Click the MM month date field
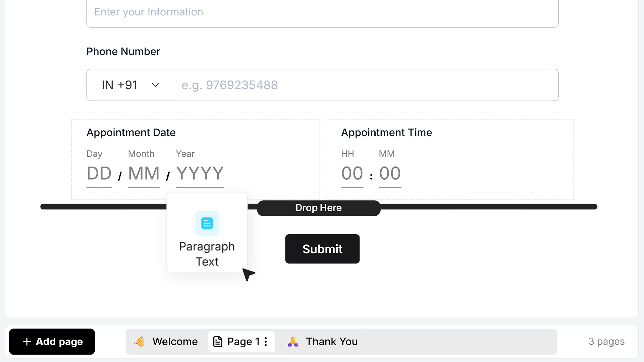This screenshot has height=362, width=644. point(144,174)
